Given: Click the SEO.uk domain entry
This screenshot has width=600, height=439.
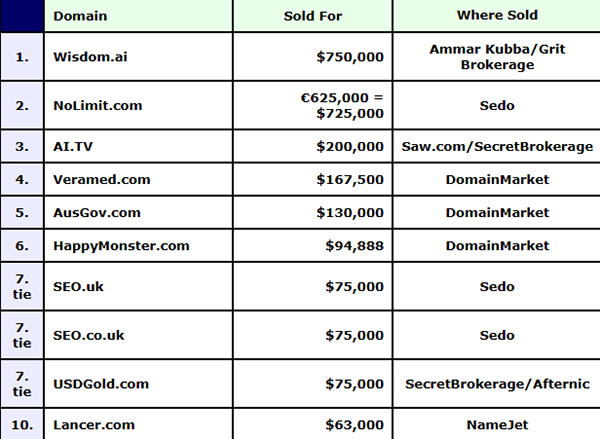Looking at the screenshot, I should [77, 285].
